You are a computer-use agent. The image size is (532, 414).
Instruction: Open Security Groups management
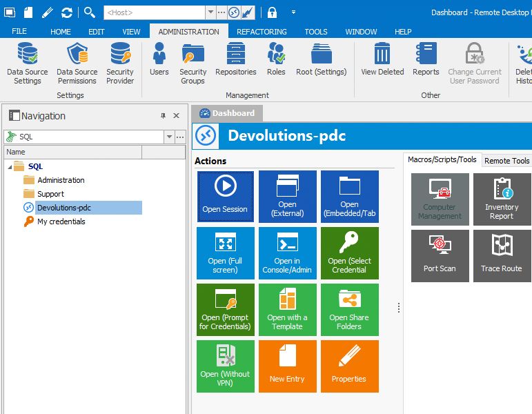click(193, 63)
